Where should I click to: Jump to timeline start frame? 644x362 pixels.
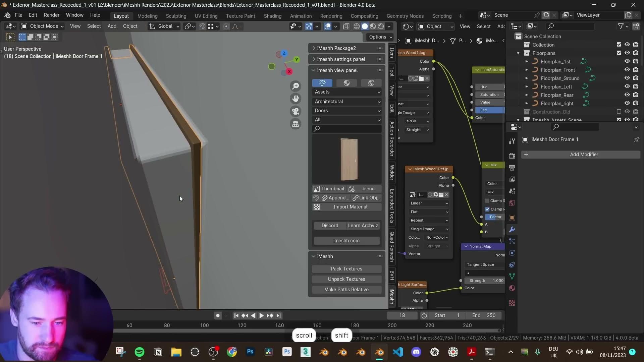pyautogui.click(x=236, y=315)
